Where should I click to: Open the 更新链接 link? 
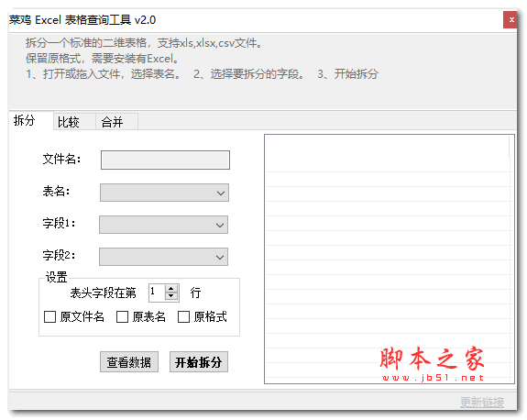[x=482, y=402]
